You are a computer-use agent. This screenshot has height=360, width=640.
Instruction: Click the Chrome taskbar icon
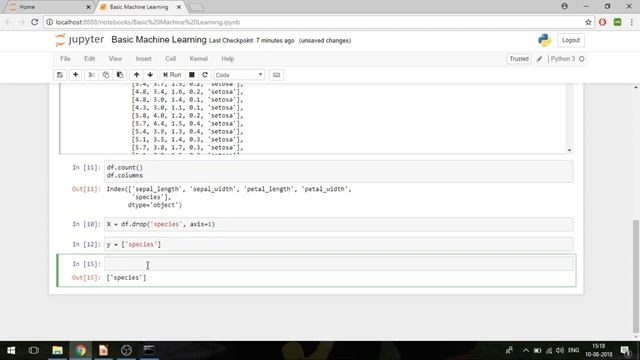click(x=80, y=350)
